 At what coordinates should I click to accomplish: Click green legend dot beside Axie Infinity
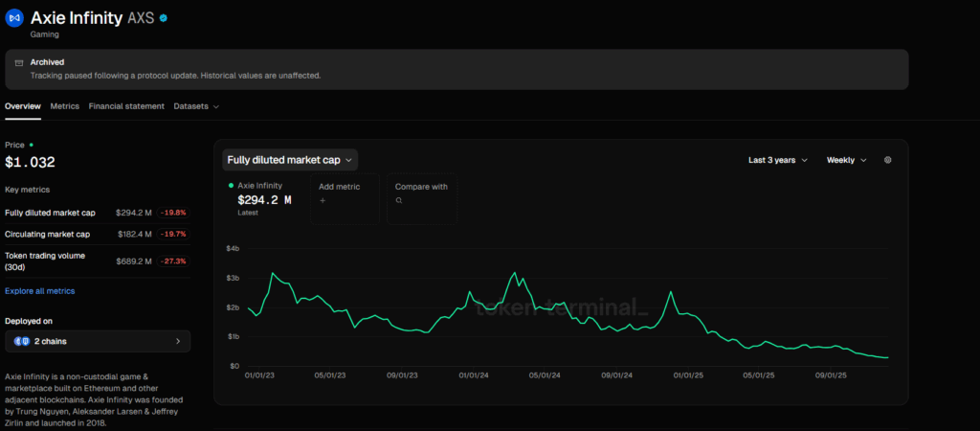point(232,186)
